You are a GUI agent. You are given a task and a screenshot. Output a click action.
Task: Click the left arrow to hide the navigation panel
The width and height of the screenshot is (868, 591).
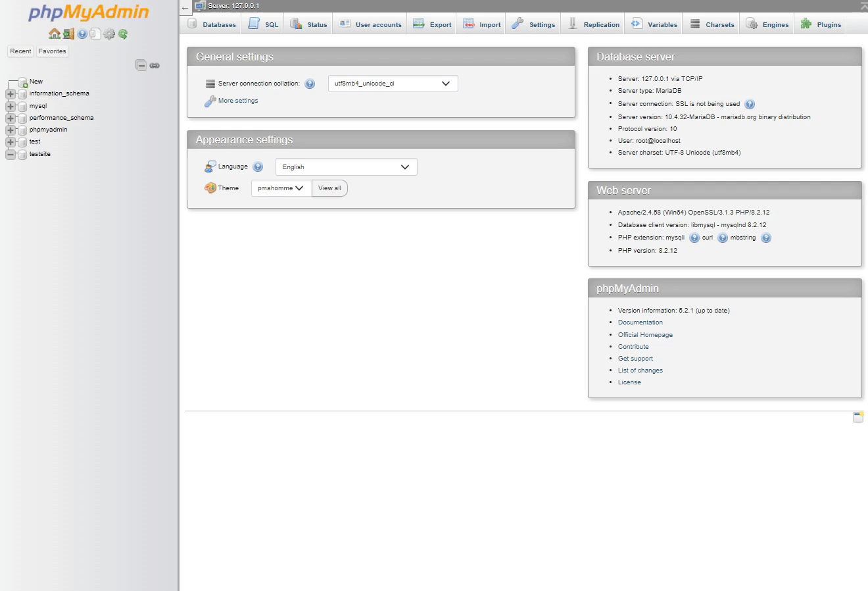(185, 7)
